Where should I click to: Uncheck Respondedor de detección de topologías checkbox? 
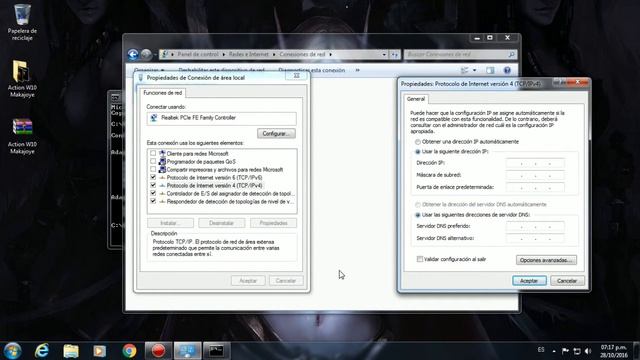pyautogui.click(x=153, y=201)
